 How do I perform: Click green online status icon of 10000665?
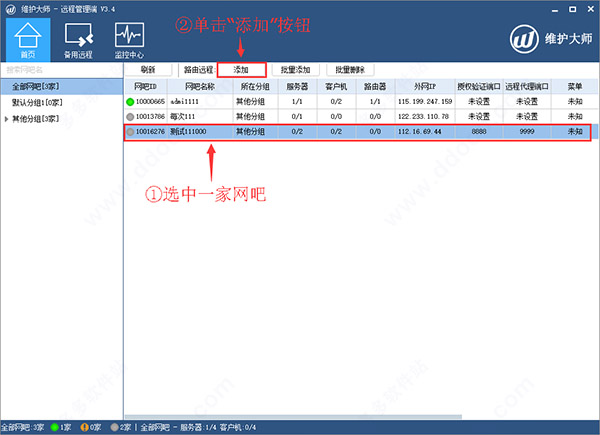click(x=130, y=102)
